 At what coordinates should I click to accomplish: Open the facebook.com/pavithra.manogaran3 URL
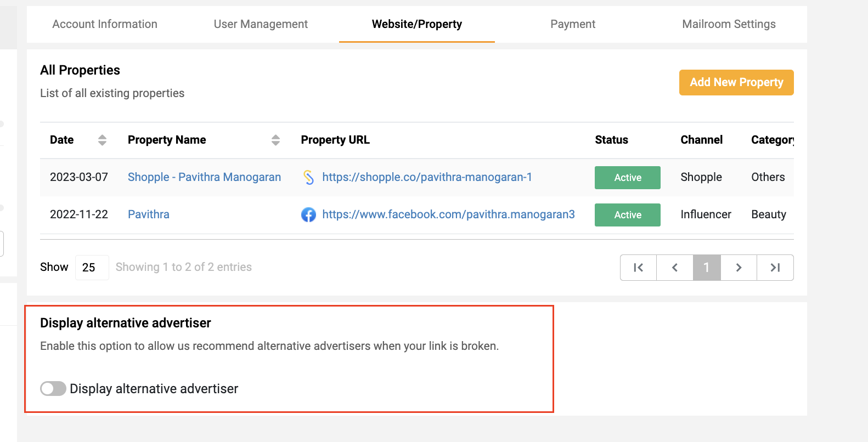click(448, 214)
